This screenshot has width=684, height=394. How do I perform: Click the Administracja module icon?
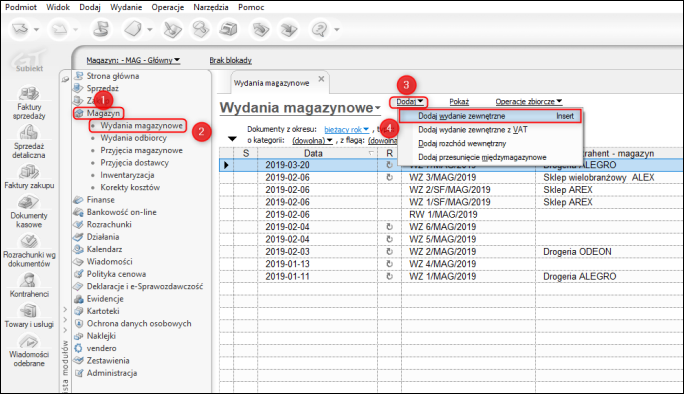79,373
